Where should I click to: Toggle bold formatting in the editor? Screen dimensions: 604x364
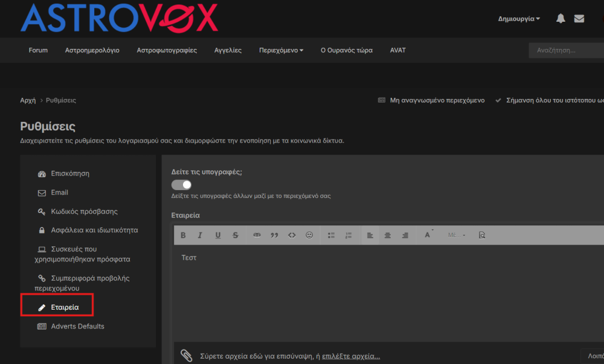[x=183, y=235]
